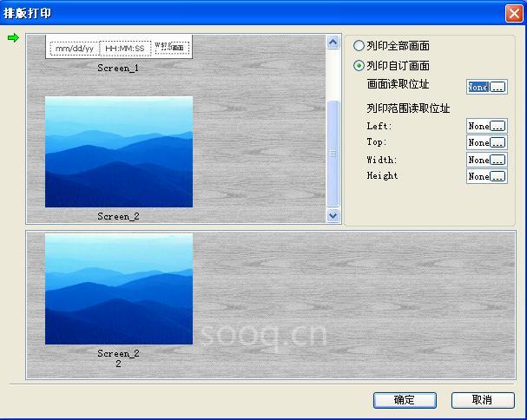This screenshot has height=420, width=527.
Task: Select the 列印全部画面 radio option
Action: click(359, 46)
